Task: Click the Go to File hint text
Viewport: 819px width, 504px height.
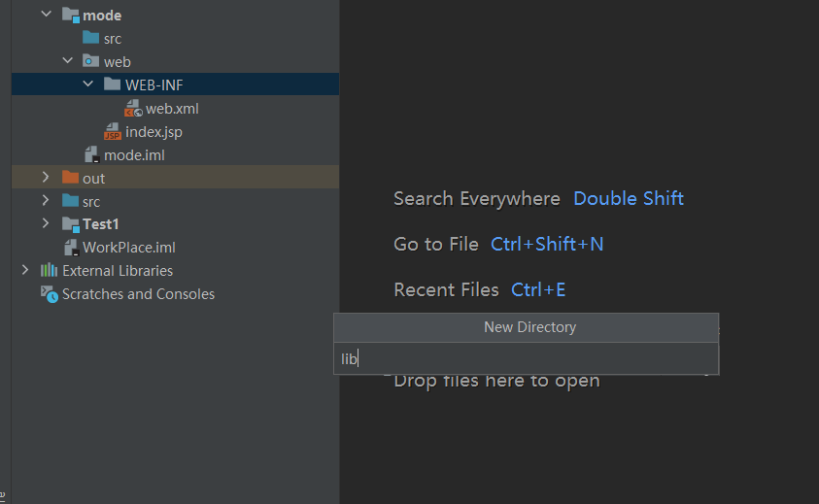Action: (x=435, y=244)
